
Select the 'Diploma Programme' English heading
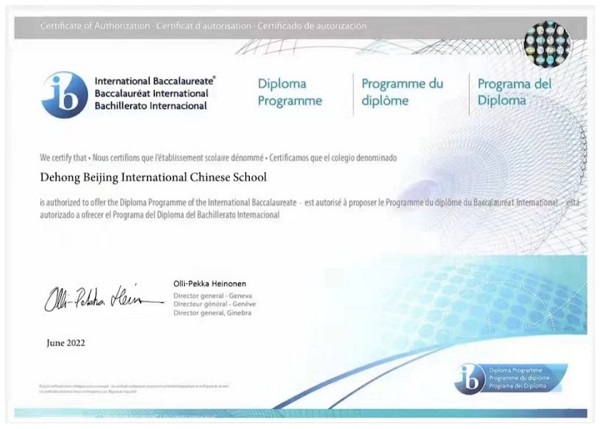click(x=290, y=93)
